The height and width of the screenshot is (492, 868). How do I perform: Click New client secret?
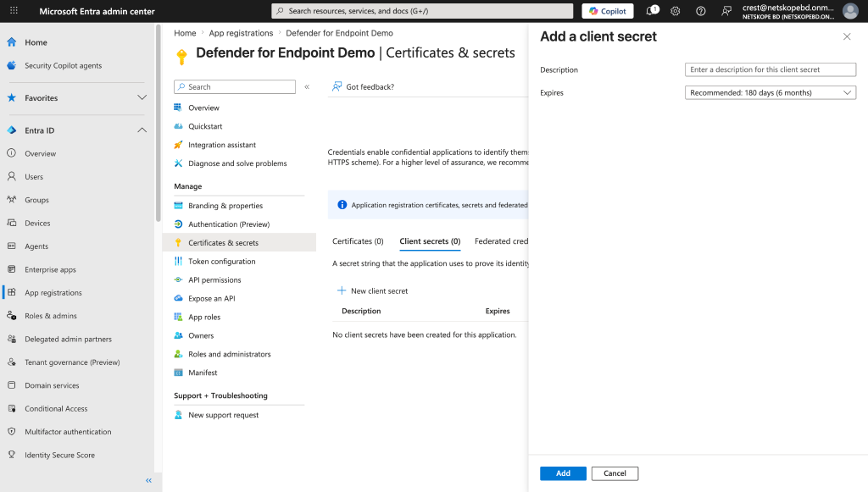point(373,290)
